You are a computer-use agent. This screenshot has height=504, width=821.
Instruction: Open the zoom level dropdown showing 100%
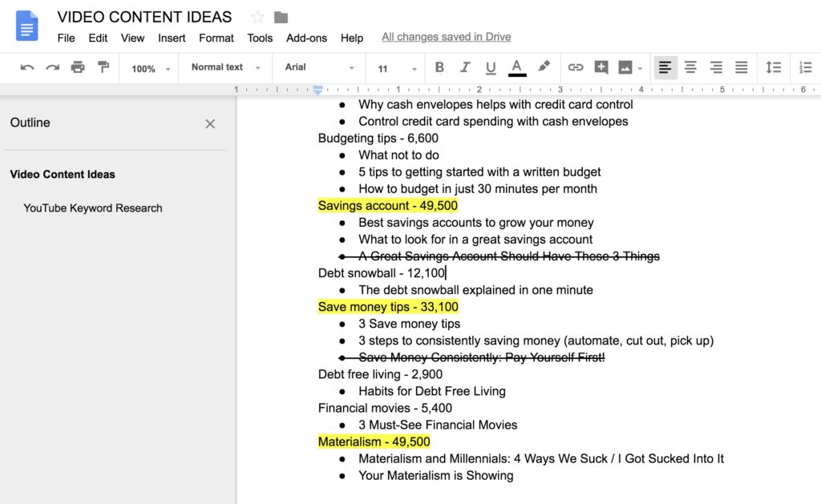151,69
